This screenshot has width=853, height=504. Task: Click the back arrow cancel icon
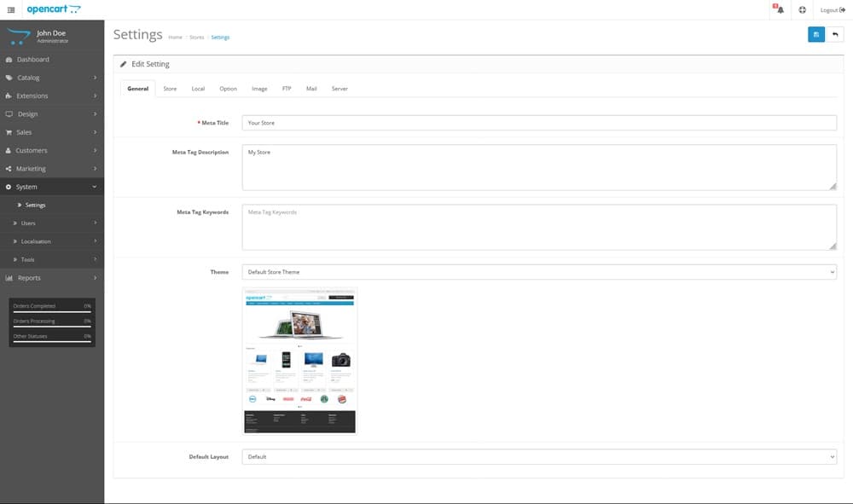pos(835,34)
